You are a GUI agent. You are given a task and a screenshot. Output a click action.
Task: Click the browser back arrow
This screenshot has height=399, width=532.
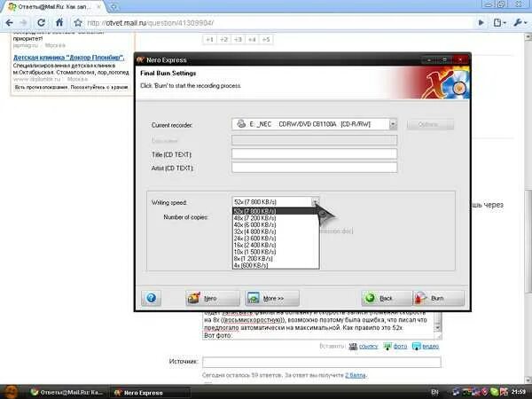point(10,23)
